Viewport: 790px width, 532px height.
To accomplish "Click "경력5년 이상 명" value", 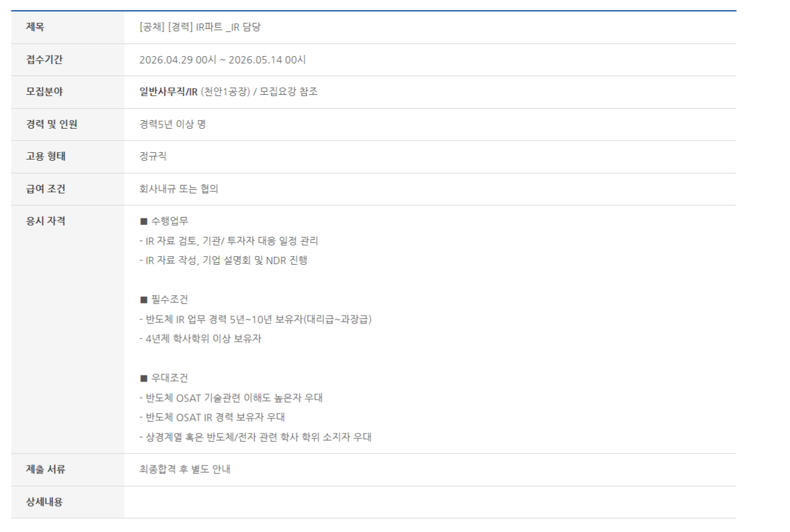I will pos(172,125).
